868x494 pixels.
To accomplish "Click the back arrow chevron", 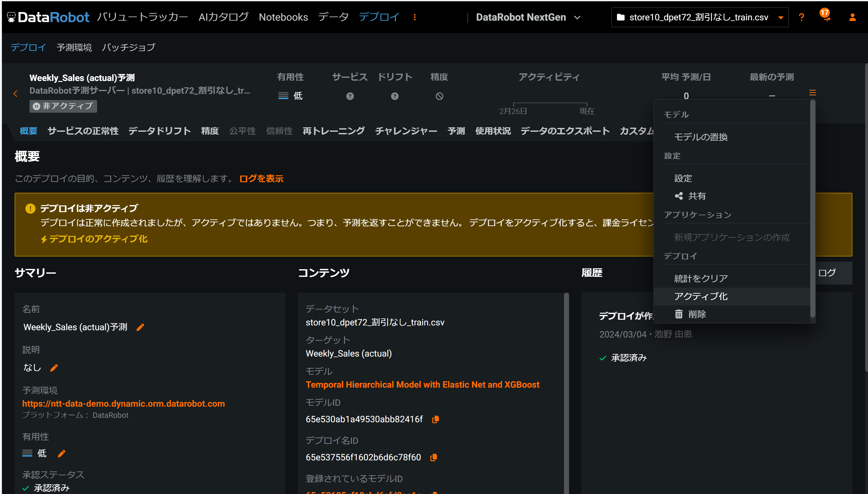I will tap(15, 94).
